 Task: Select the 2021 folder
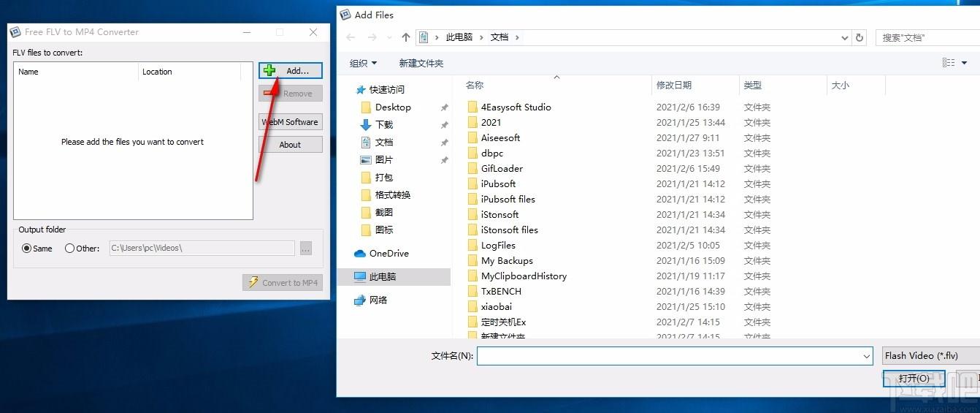pyautogui.click(x=491, y=123)
